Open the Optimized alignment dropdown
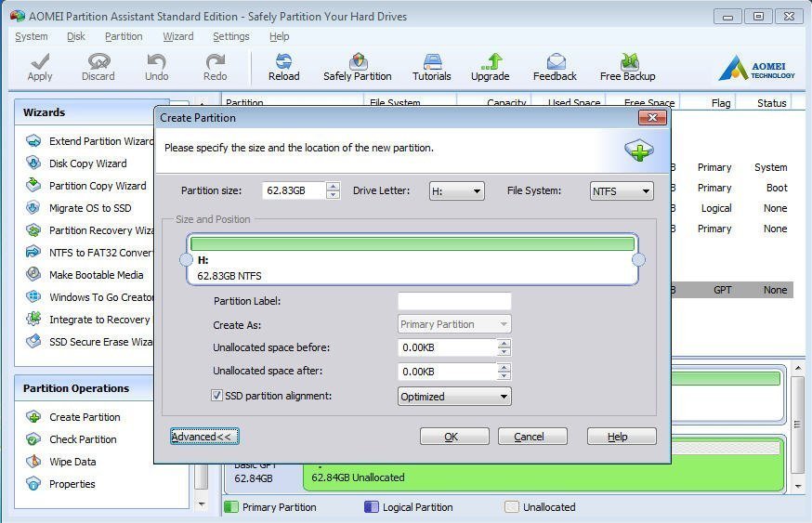Viewport: 812px width, 523px height. click(x=454, y=397)
